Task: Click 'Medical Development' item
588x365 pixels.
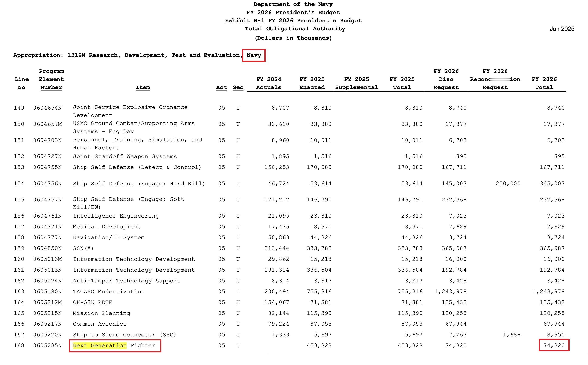Action: coord(107,227)
